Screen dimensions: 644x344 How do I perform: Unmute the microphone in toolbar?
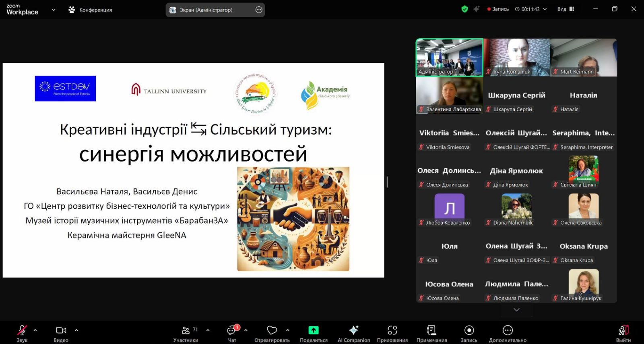(22, 330)
